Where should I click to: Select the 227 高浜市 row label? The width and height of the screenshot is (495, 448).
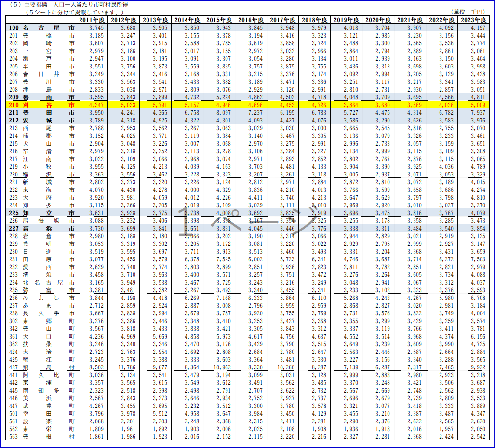click(41, 229)
